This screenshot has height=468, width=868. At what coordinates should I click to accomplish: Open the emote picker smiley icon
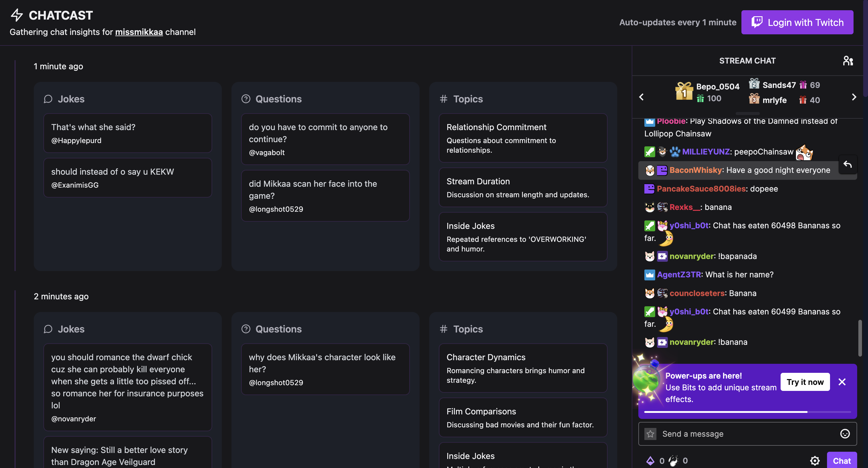845,434
